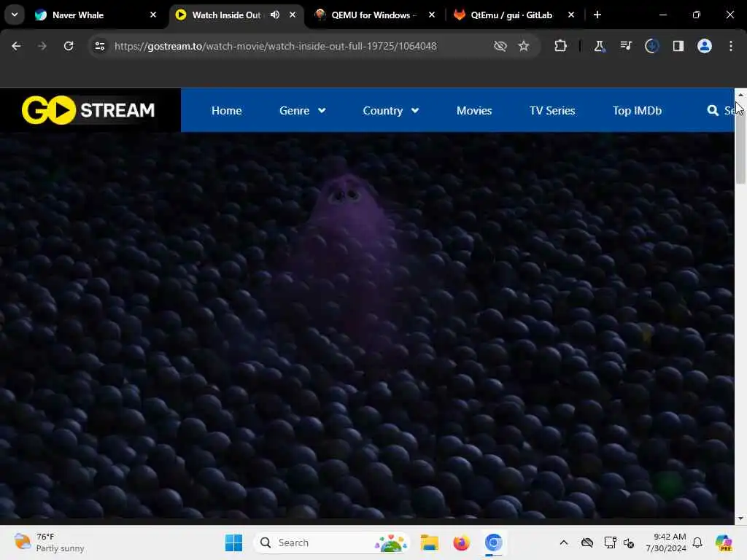This screenshot has width=747, height=560.
Task: Close the Naver Whale tab
Action: pyautogui.click(x=153, y=15)
